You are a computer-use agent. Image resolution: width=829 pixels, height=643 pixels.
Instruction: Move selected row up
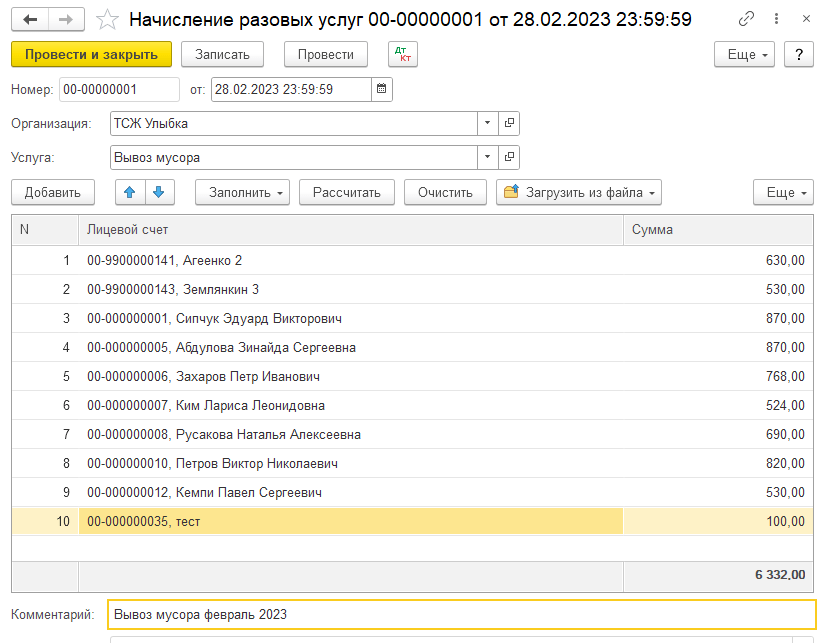(x=130, y=192)
